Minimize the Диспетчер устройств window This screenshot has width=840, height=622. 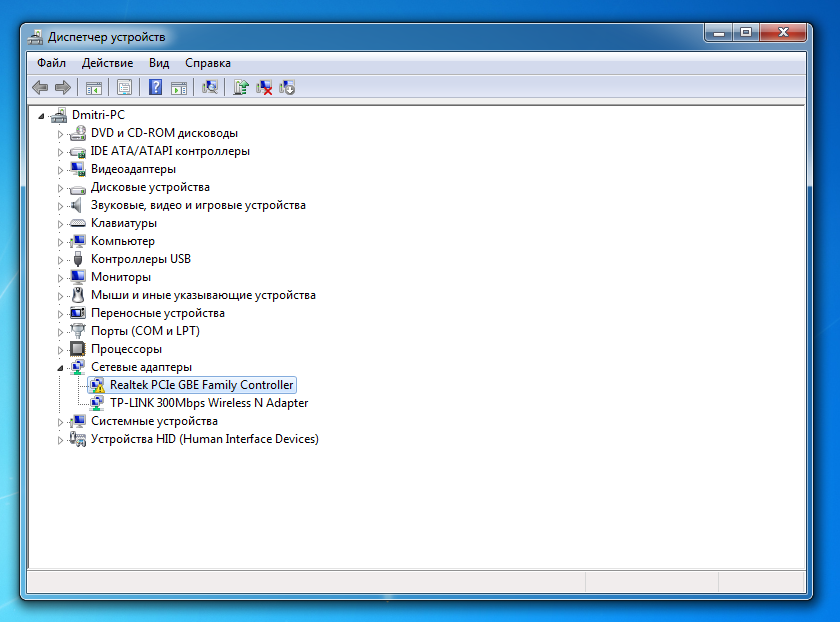tap(718, 33)
